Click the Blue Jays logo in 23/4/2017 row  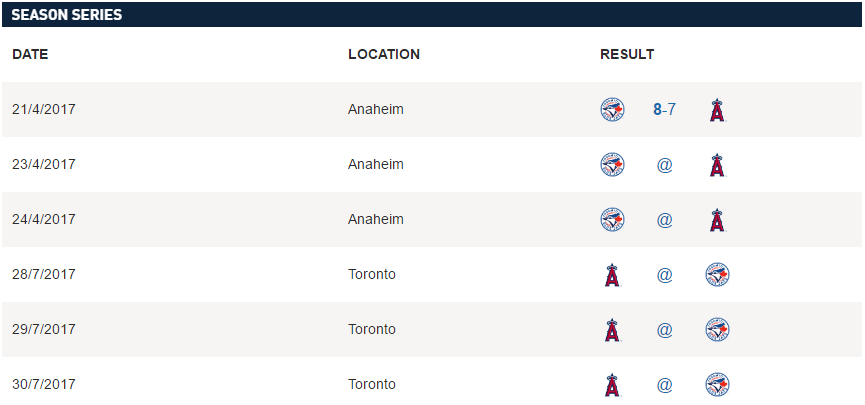coord(612,164)
